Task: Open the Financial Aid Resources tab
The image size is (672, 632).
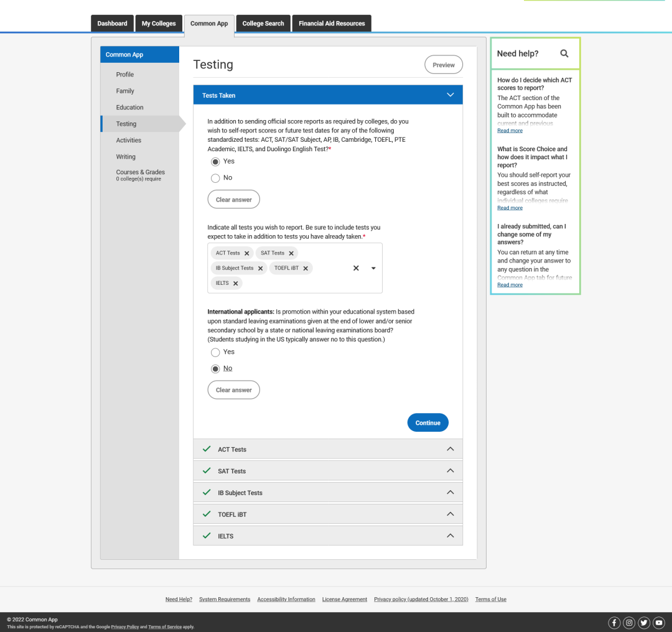Action: click(332, 24)
